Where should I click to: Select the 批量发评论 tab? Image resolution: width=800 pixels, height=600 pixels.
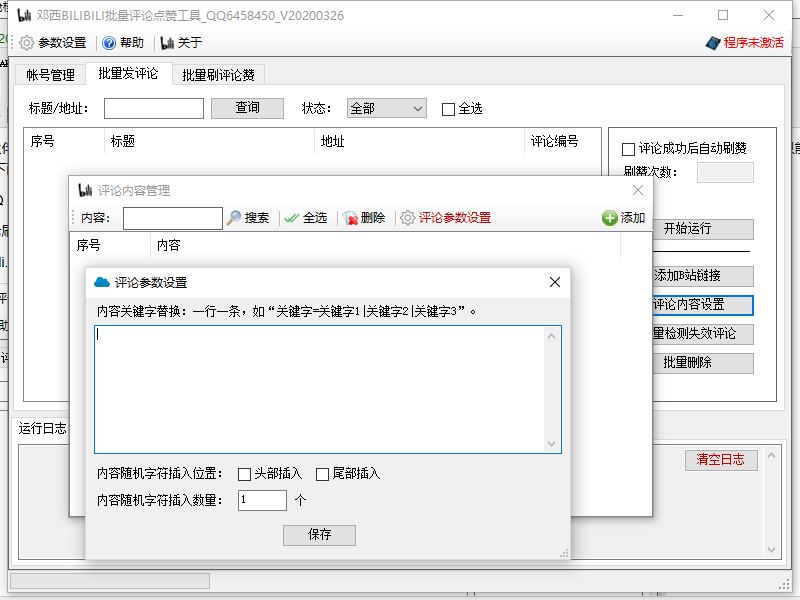pos(129,73)
